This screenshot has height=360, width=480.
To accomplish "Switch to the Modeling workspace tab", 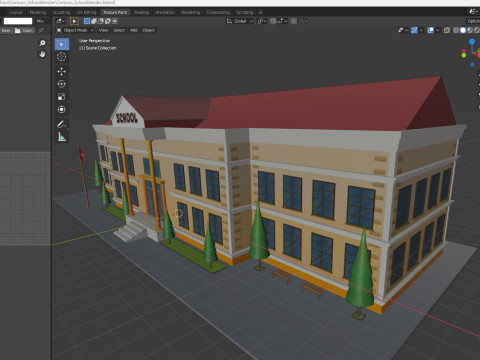I will coord(38,12).
